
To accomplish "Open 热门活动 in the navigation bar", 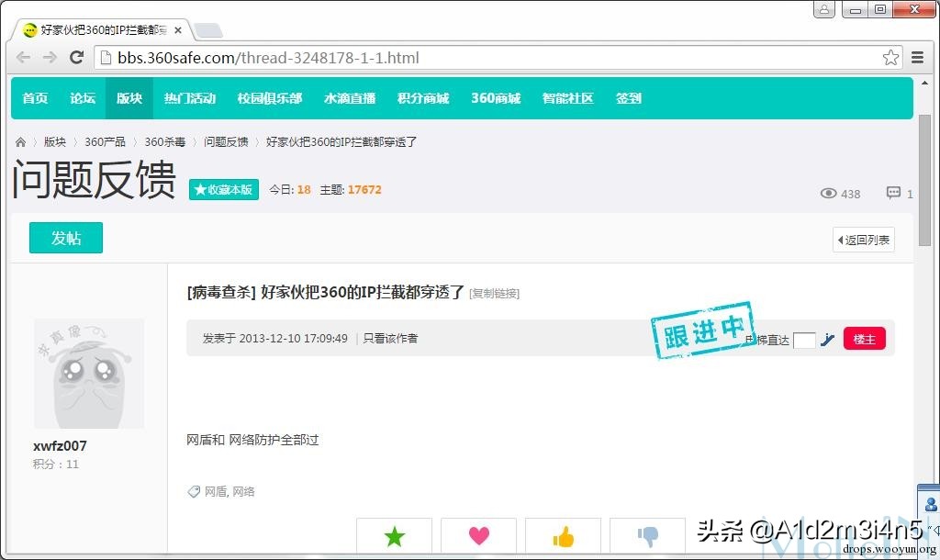I will pos(190,98).
